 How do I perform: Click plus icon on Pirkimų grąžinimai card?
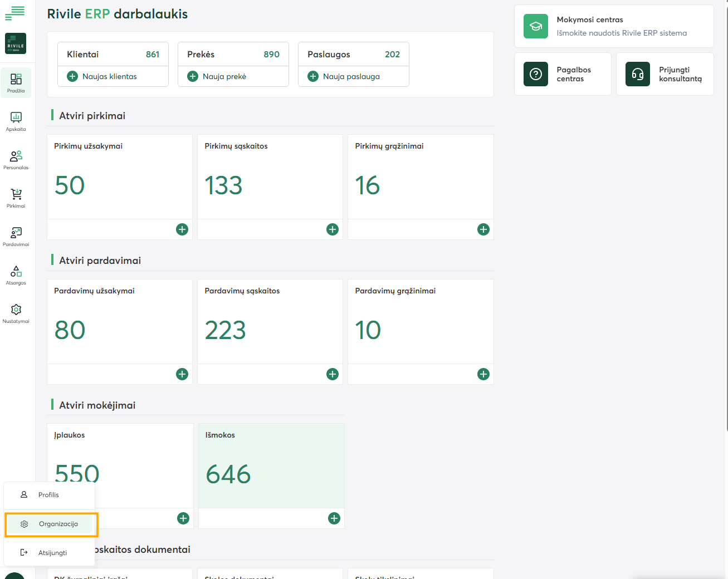click(483, 229)
